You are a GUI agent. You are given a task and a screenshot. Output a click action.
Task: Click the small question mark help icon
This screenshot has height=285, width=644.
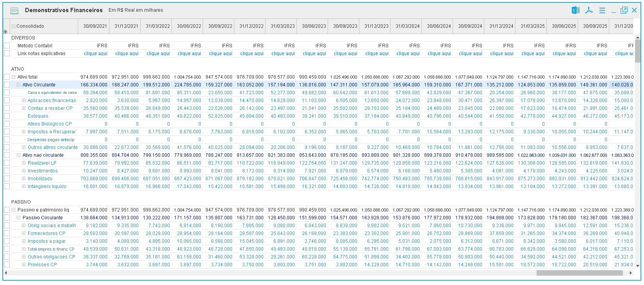5,32
